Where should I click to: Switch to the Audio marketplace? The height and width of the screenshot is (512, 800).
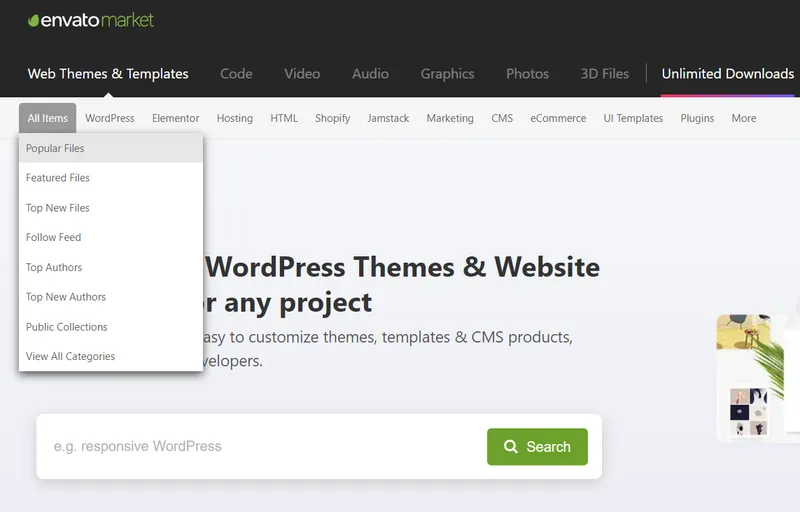370,74
